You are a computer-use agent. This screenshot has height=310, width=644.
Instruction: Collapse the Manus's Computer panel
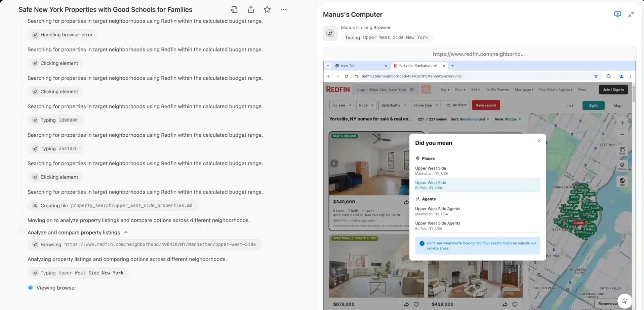click(x=631, y=14)
